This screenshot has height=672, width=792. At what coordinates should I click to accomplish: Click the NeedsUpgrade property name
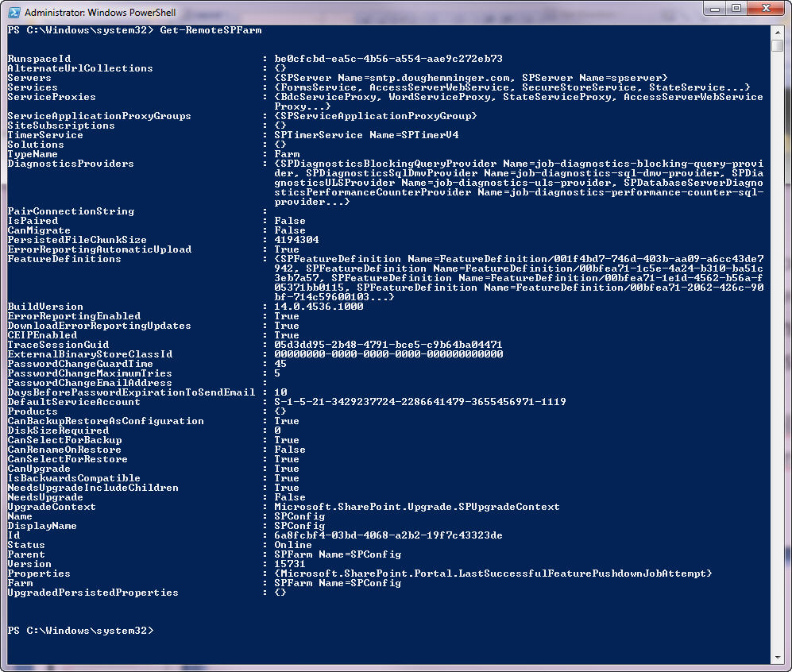click(45, 497)
